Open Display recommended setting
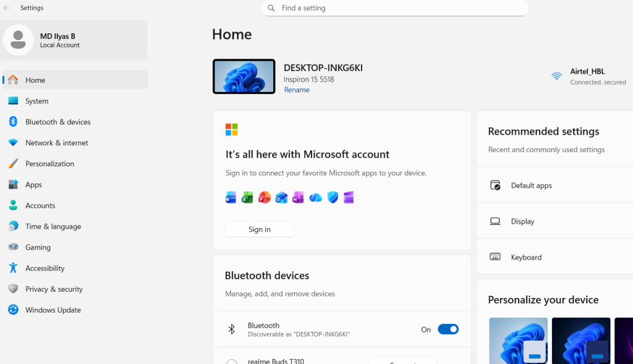 [x=522, y=221]
